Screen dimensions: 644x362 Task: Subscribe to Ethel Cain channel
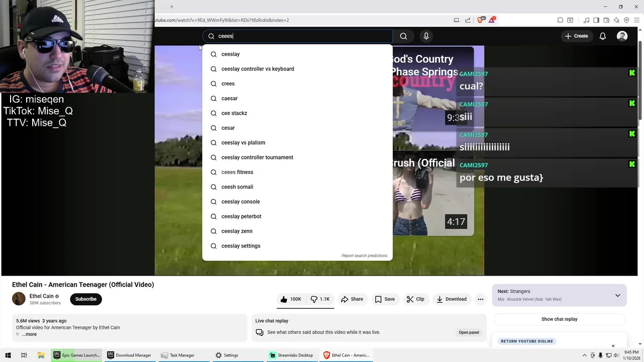pyautogui.click(x=86, y=299)
